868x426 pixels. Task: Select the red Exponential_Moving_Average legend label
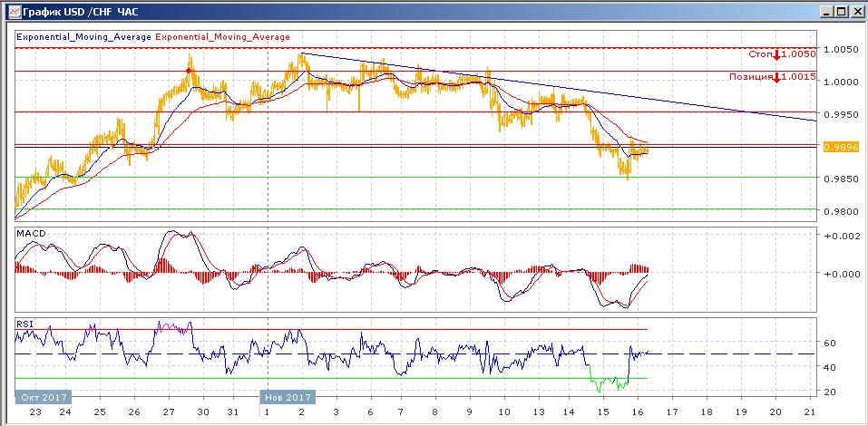click(x=223, y=37)
